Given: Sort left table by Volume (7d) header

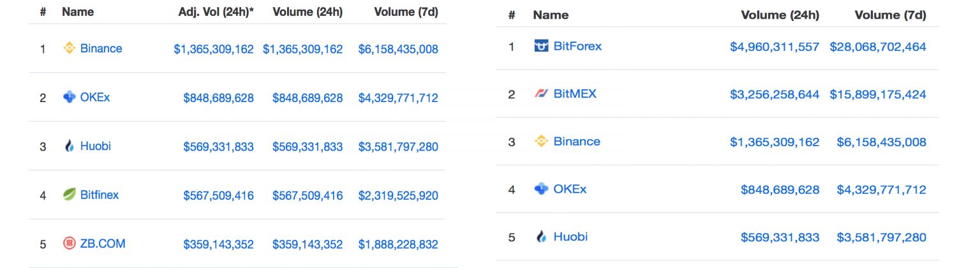Looking at the screenshot, I should [x=406, y=12].
